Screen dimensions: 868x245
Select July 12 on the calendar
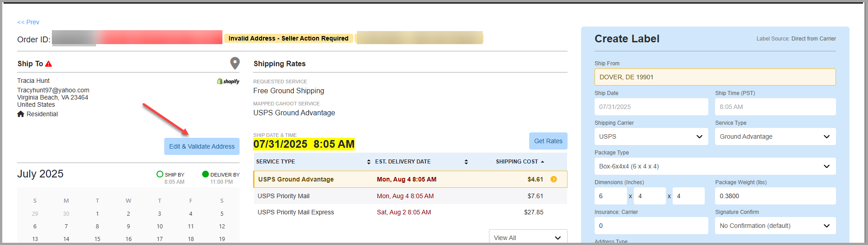point(222,227)
